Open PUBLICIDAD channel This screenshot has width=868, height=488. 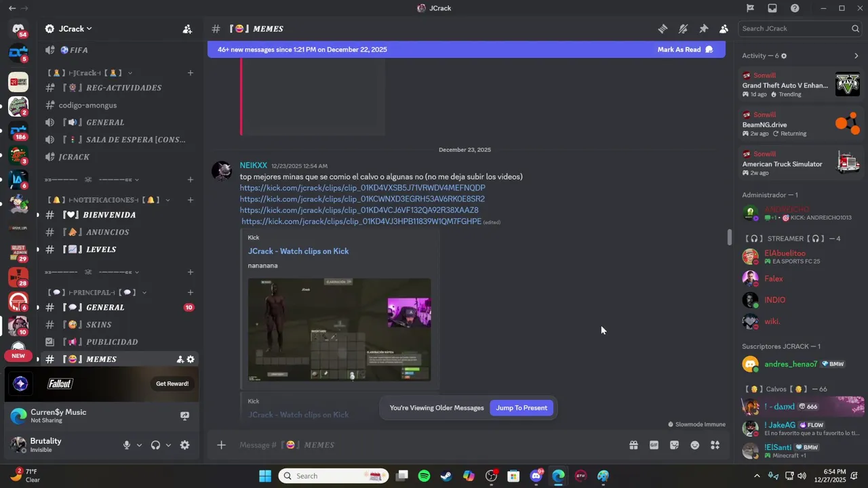(119, 342)
